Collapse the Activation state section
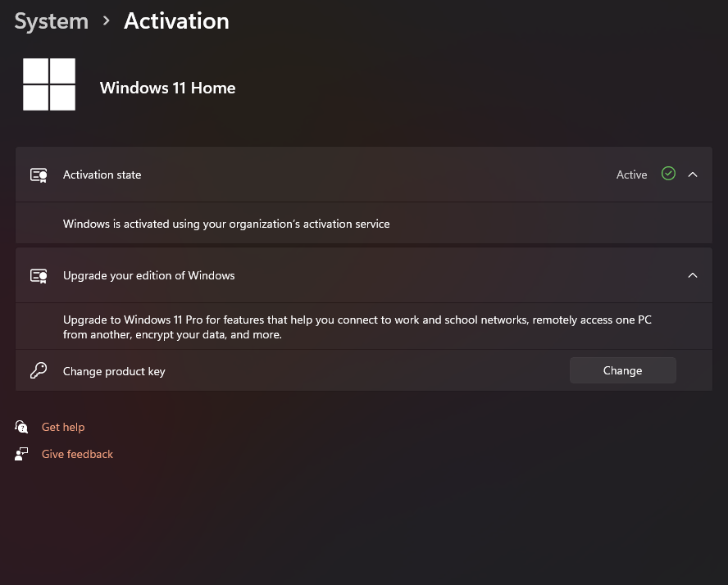 click(x=692, y=175)
